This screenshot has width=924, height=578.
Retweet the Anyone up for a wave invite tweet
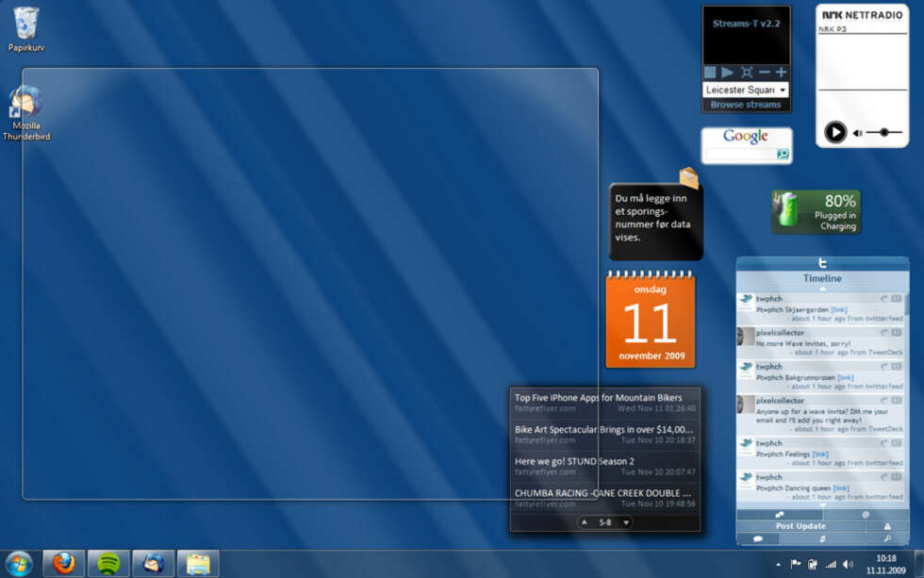tap(897, 400)
